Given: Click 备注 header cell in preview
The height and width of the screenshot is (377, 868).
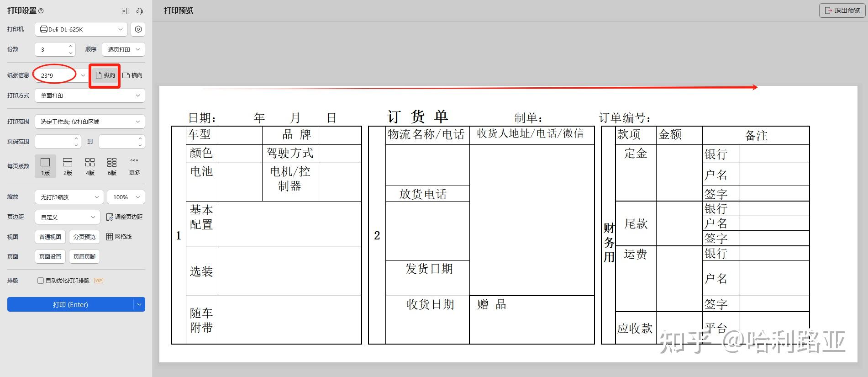Looking at the screenshot, I should coord(756,136).
